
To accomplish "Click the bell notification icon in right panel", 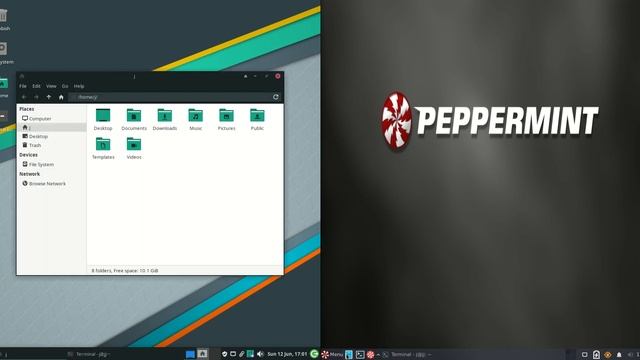I will (x=619, y=355).
